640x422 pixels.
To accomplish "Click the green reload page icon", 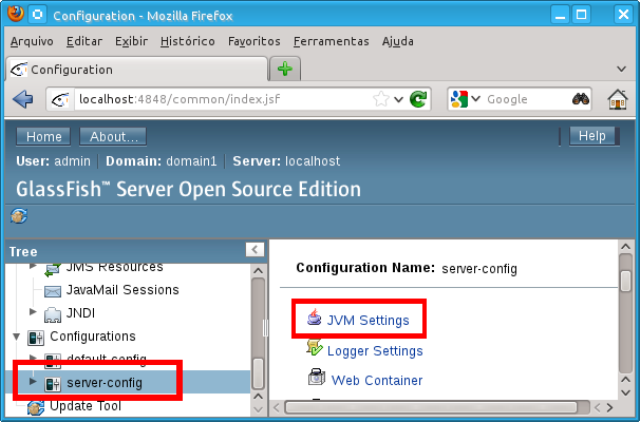I will [419, 99].
